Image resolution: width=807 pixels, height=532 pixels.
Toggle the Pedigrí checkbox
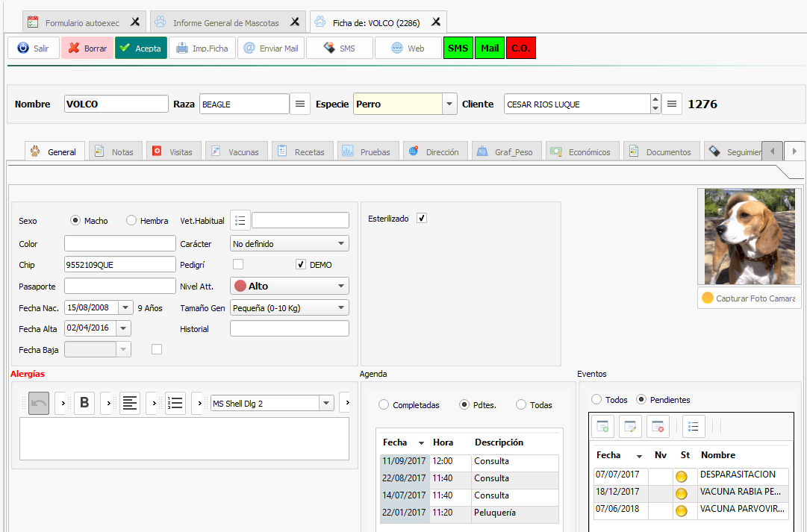[x=238, y=264]
